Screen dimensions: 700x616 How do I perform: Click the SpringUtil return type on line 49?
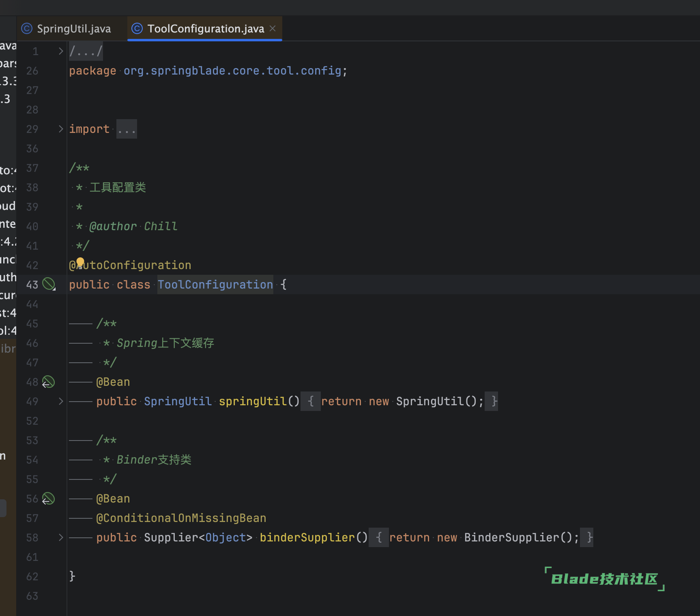click(x=178, y=401)
